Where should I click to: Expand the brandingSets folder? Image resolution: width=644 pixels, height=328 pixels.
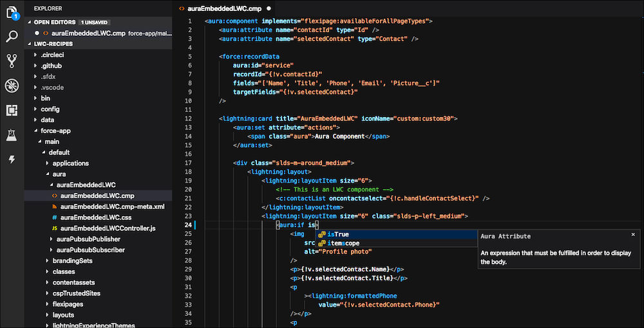coord(48,260)
